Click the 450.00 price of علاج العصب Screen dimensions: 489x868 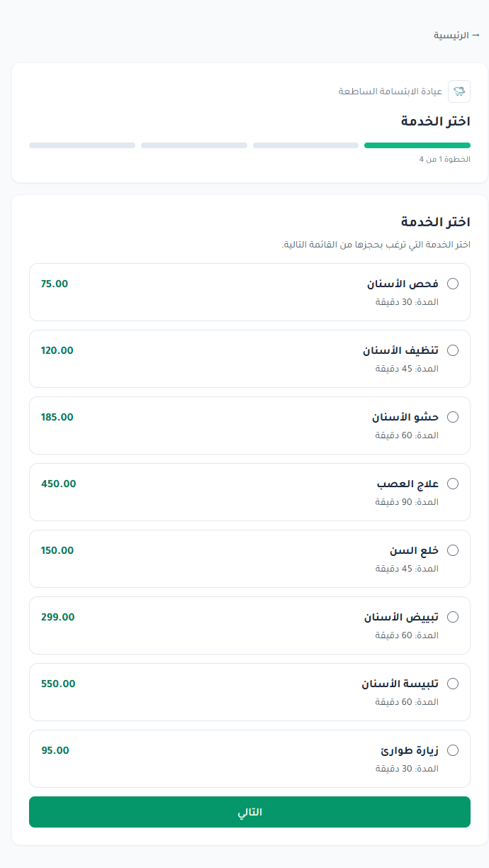coord(58,484)
